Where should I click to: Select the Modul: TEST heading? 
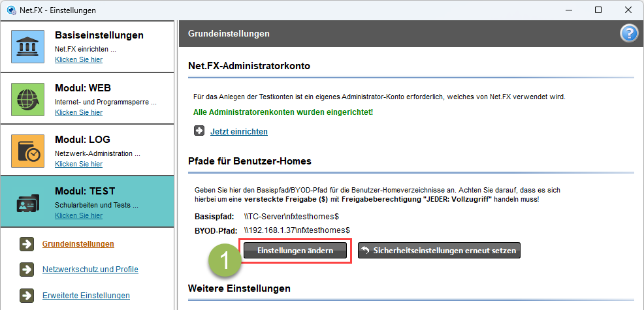85,191
